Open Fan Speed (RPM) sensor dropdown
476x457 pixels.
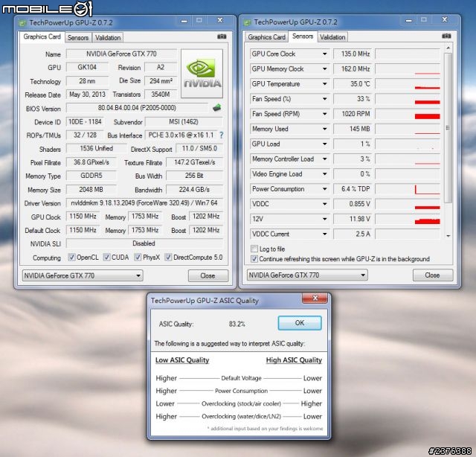tap(324, 114)
